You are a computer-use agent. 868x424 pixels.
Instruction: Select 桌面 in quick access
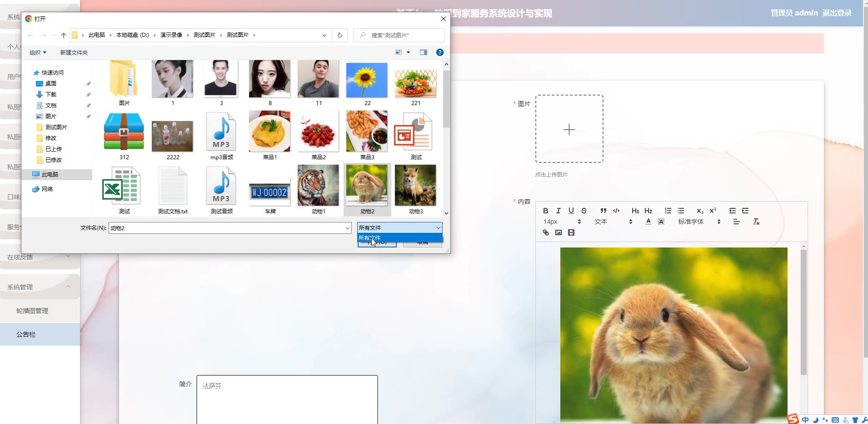50,83
